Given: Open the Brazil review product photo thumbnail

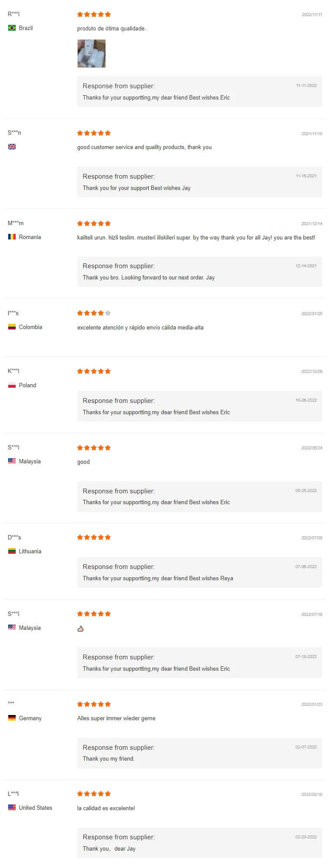Looking at the screenshot, I should point(91,53).
